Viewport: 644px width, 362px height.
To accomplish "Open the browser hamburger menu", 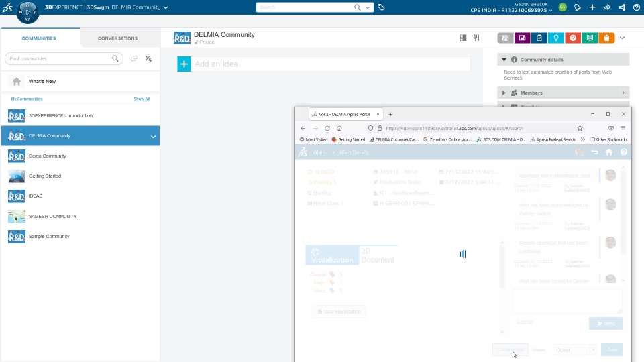I will [623, 128].
